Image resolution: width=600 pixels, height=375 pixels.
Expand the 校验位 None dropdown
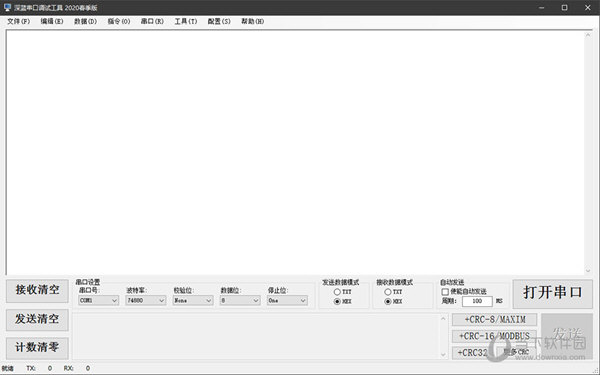pos(193,301)
